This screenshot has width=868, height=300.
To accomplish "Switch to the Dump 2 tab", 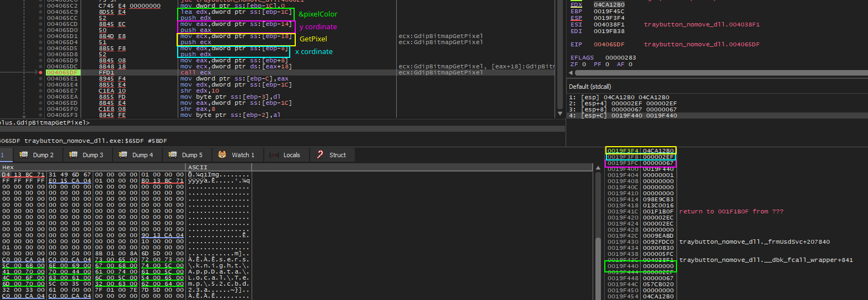I will pos(36,155).
